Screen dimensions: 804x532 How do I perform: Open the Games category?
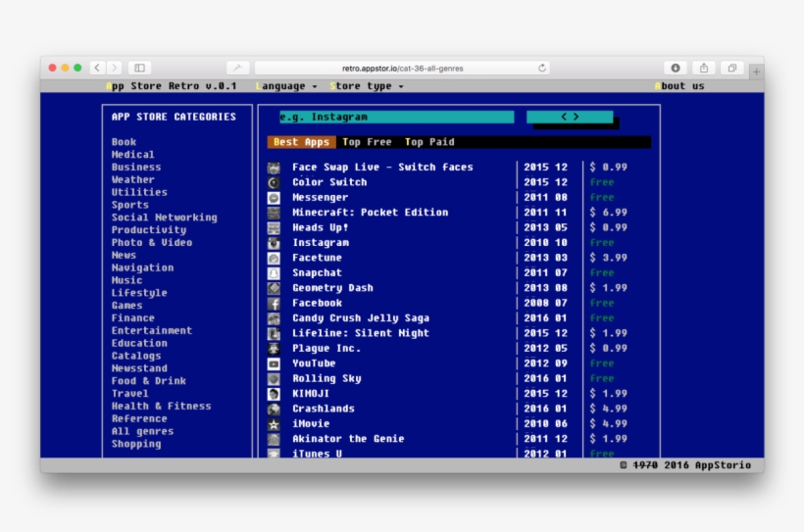tap(127, 306)
